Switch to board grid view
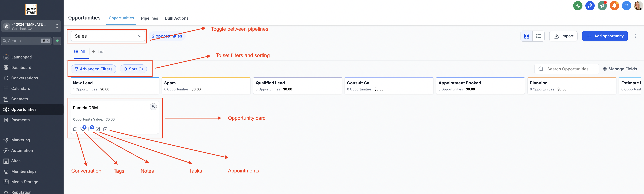Screen dimensions: 644x194 pyautogui.click(x=526, y=36)
